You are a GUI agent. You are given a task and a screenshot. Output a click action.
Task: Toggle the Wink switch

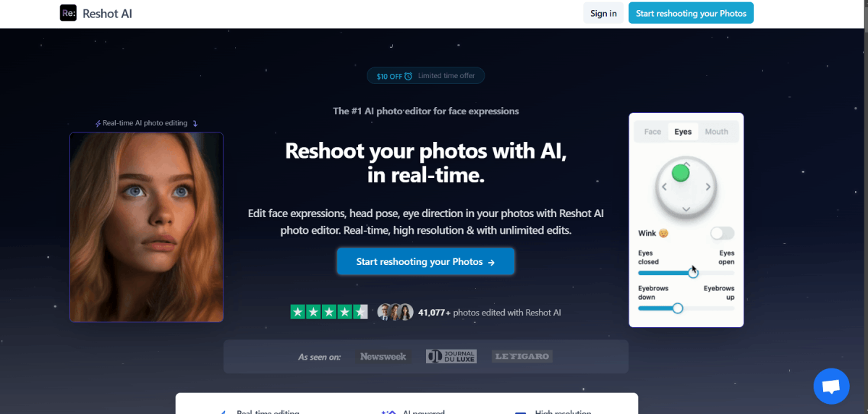click(x=722, y=233)
